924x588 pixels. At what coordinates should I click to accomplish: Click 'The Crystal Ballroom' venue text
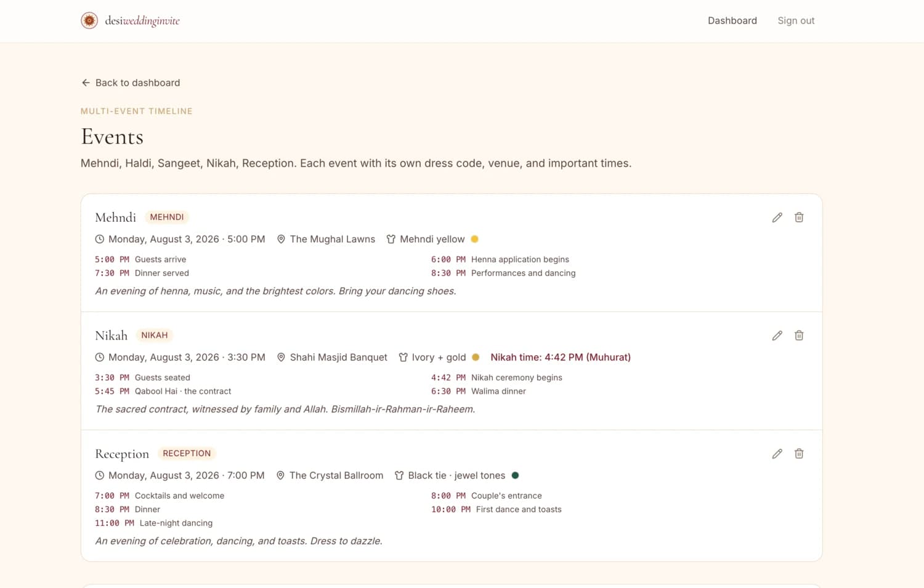tap(336, 476)
